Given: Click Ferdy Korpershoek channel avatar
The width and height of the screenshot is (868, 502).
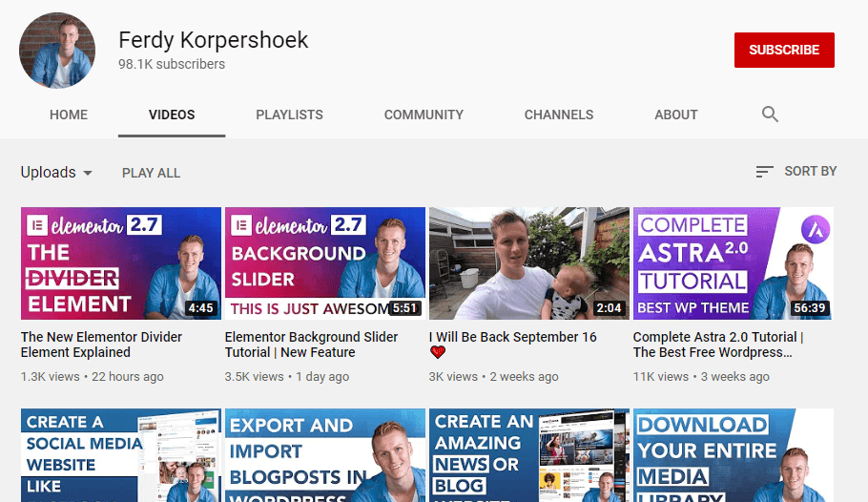Looking at the screenshot, I should click(x=57, y=51).
